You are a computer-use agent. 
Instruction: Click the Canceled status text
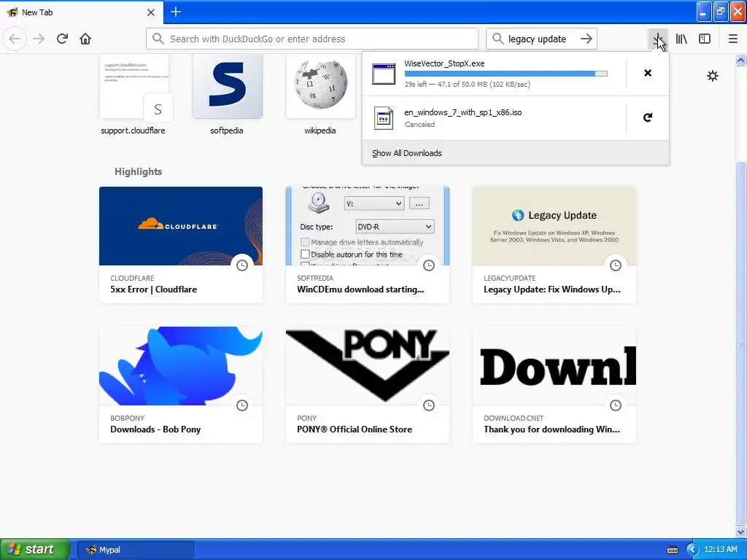tap(419, 124)
